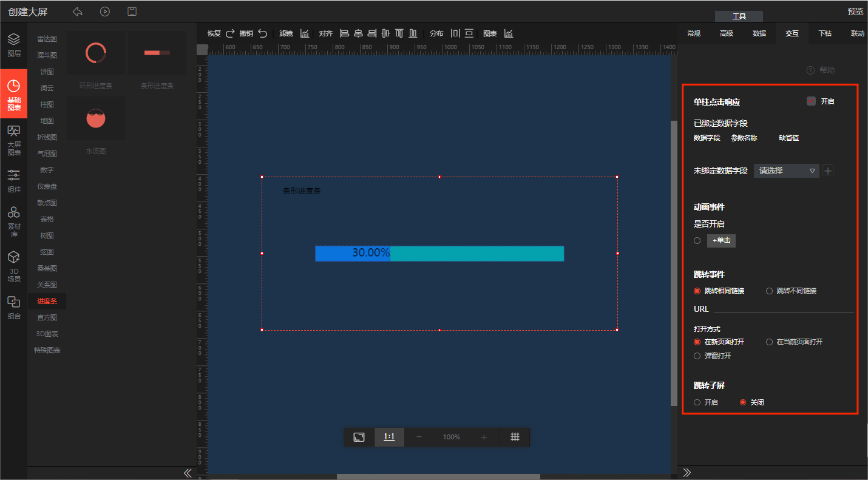Select 雷达图 in chart list

coord(47,39)
